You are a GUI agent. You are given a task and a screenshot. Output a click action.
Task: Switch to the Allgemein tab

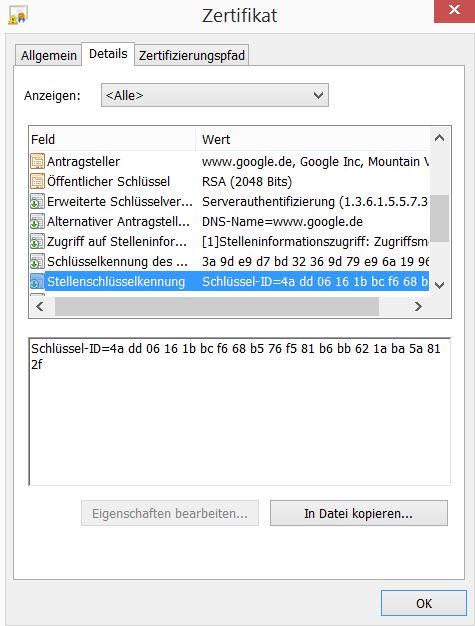click(49, 55)
